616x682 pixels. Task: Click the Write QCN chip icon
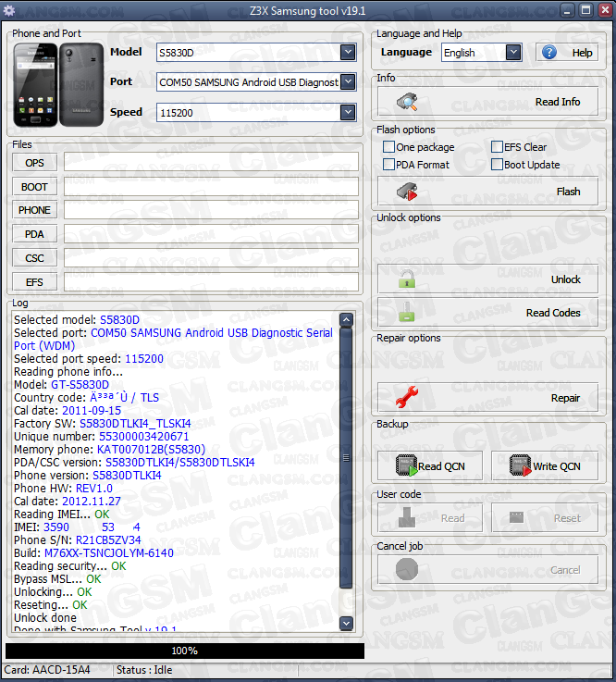(521, 465)
